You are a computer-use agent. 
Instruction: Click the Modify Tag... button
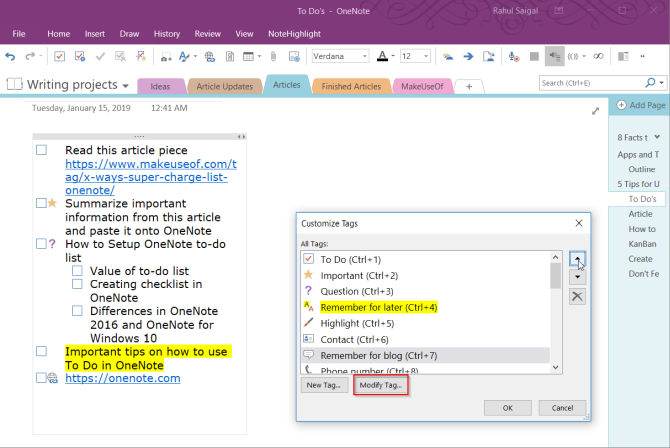(379, 385)
